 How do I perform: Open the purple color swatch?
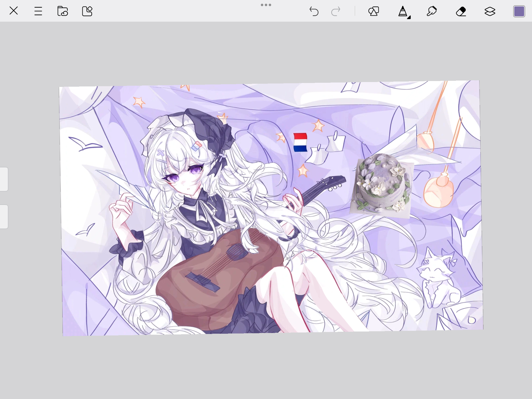(519, 11)
